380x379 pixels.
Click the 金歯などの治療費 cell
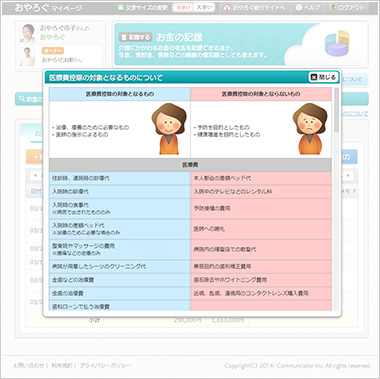coord(120,280)
